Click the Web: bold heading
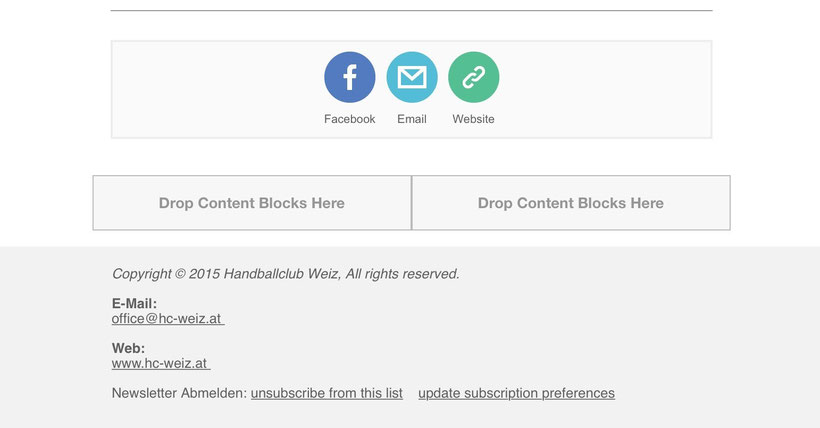 pos(128,348)
